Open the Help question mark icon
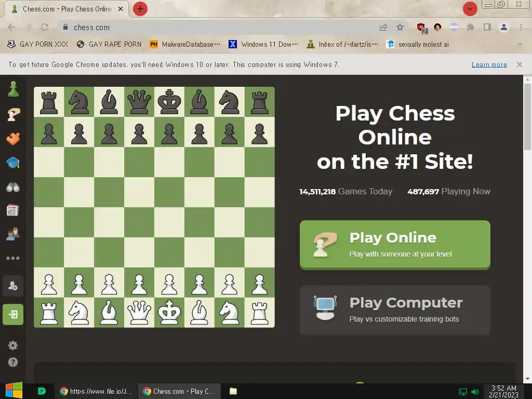Image resolution: width=532 pixels, height=399 pixels. 13,362
